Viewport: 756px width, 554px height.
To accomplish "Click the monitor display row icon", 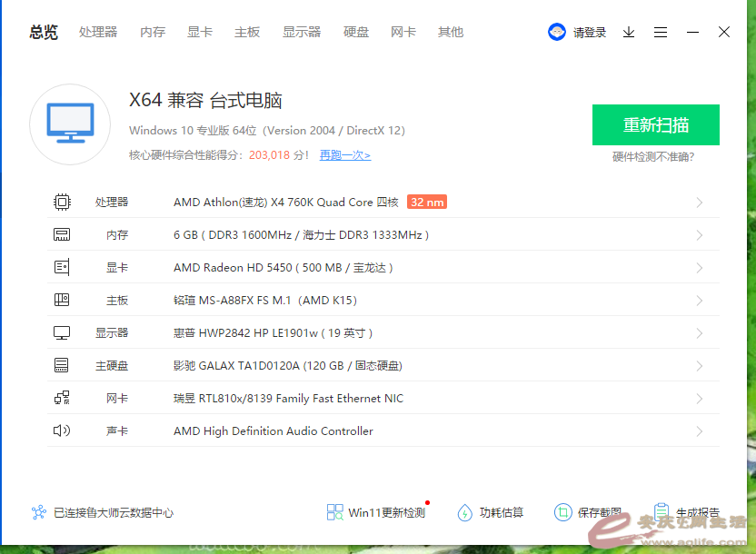I will (x=62, y=333).
